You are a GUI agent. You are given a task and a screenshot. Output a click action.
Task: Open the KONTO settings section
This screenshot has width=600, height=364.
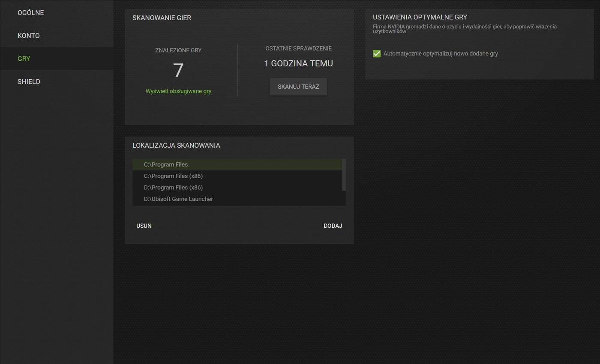coord(29,36)
